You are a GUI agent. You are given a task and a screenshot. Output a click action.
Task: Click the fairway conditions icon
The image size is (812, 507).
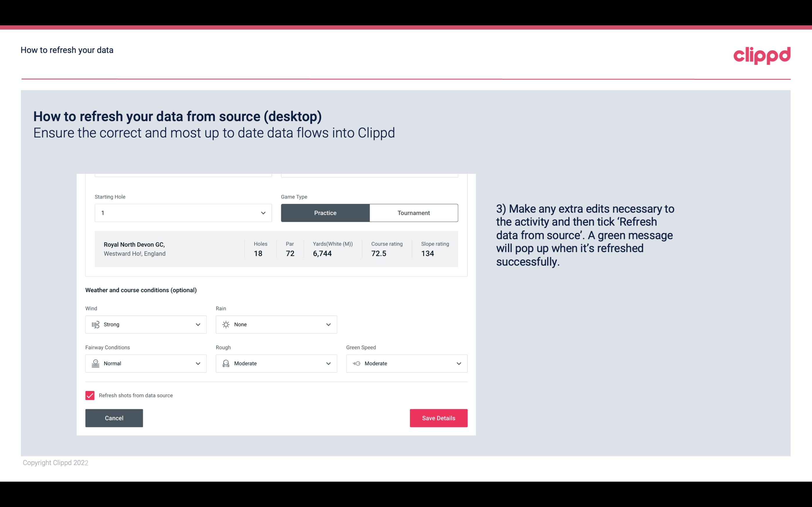[95, 363]
